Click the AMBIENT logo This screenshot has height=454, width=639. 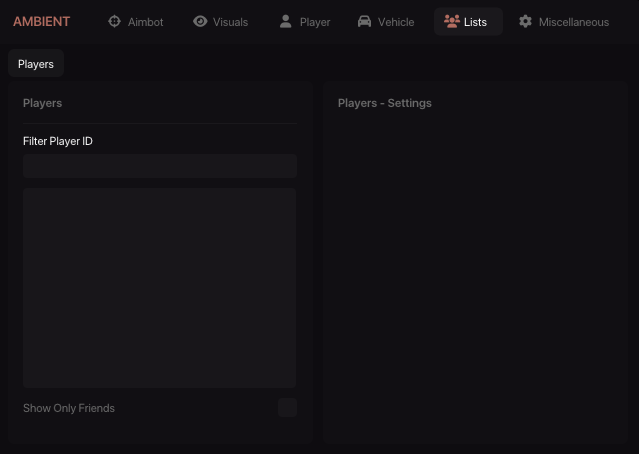coord(41,22)
